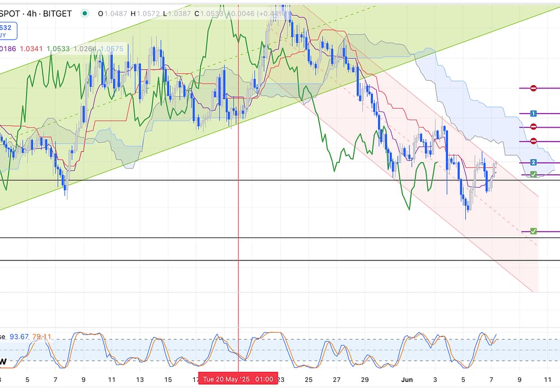The height and width of the screenshot is (392, 560).
Task: Select the blue number 2 marker
Action: click(x=534, y=162)
